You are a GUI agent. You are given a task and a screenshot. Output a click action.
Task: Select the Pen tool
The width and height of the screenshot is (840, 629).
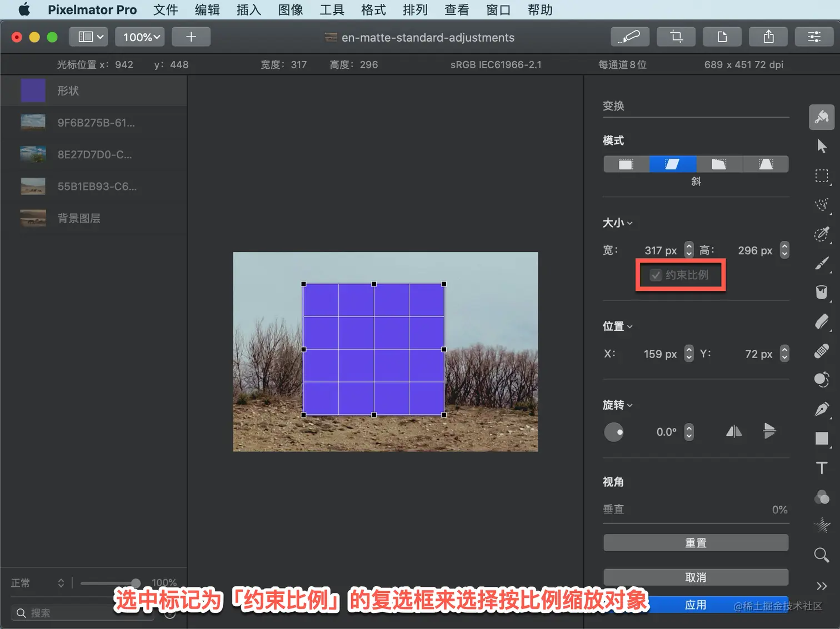tap(822, 409)
